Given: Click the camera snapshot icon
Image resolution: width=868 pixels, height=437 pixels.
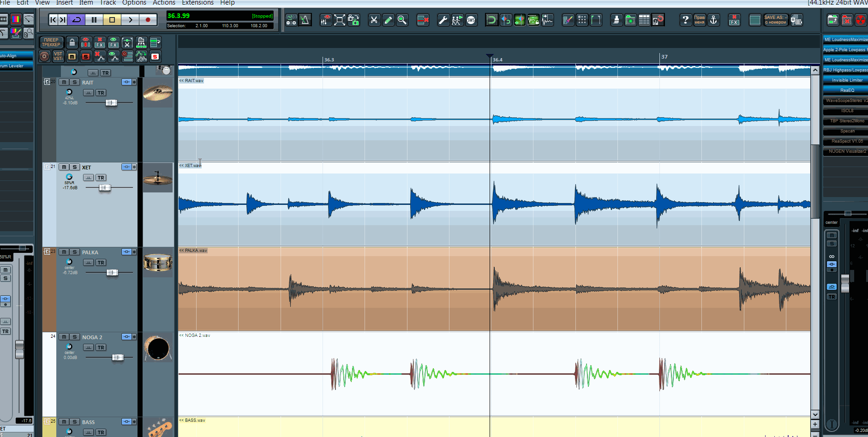Looking at the screenshot, I should [x=353, y=20].
